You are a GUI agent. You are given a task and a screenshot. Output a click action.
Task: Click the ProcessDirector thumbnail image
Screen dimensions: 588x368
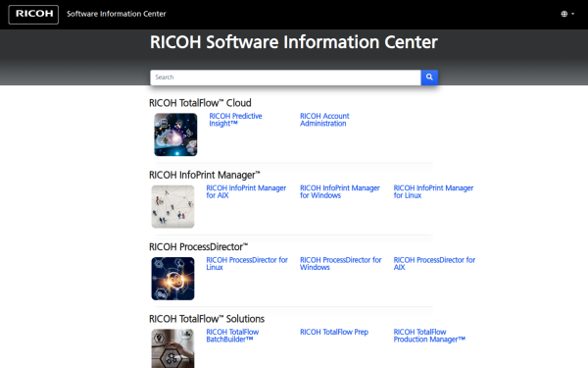coord(172,279)
